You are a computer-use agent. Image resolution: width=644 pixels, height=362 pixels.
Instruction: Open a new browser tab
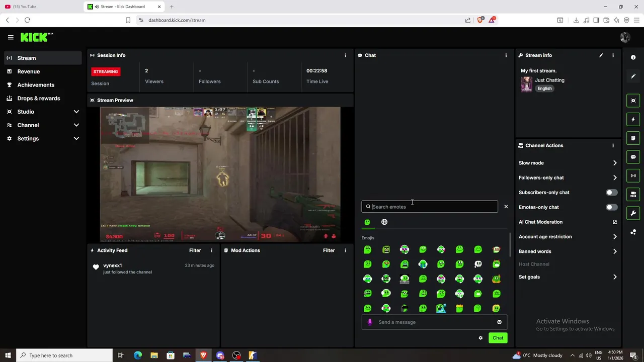[x=172, y=7]
